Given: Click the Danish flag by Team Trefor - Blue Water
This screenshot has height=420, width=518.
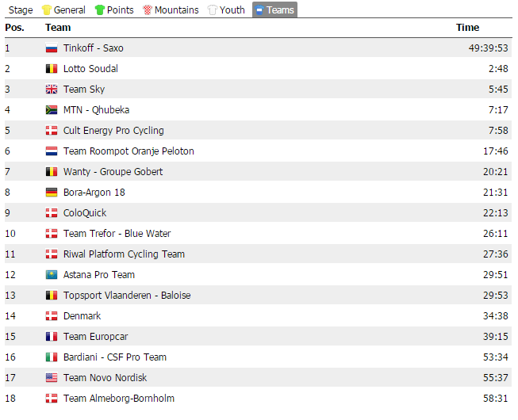Looking at the screenshot, I should 52,234.
